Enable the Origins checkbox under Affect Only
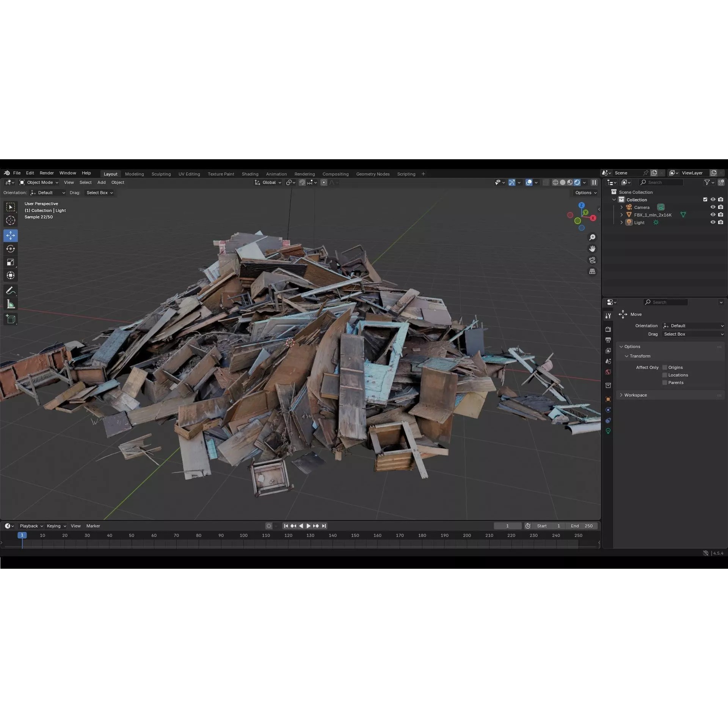Image resolution: width=728 pixels, height=728 pixels. tap(664, 367)
